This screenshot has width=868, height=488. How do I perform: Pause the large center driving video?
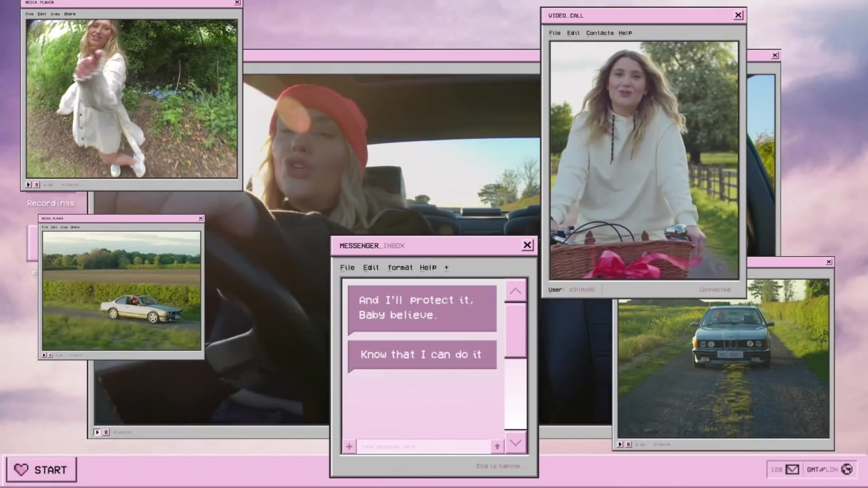point(106,432)
